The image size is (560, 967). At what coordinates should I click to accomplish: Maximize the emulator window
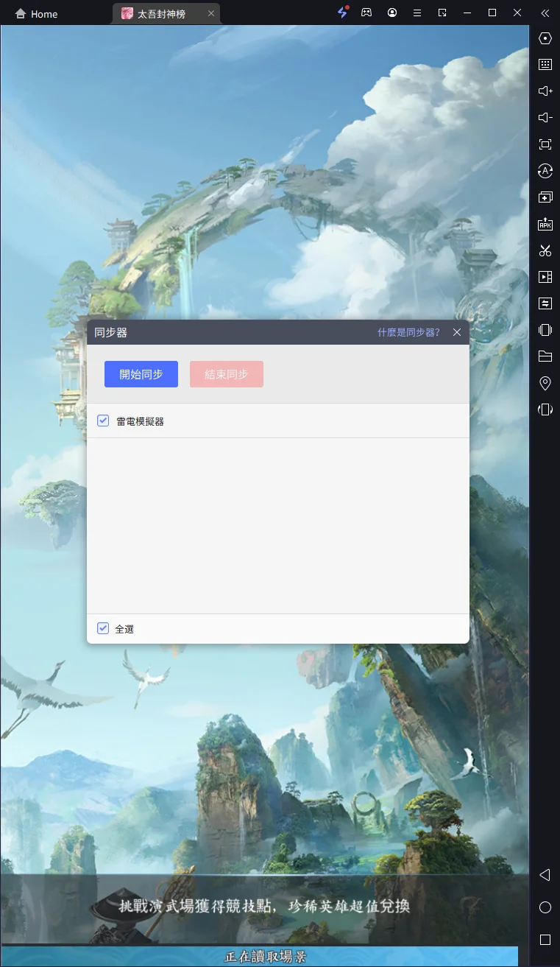[492, 13]
